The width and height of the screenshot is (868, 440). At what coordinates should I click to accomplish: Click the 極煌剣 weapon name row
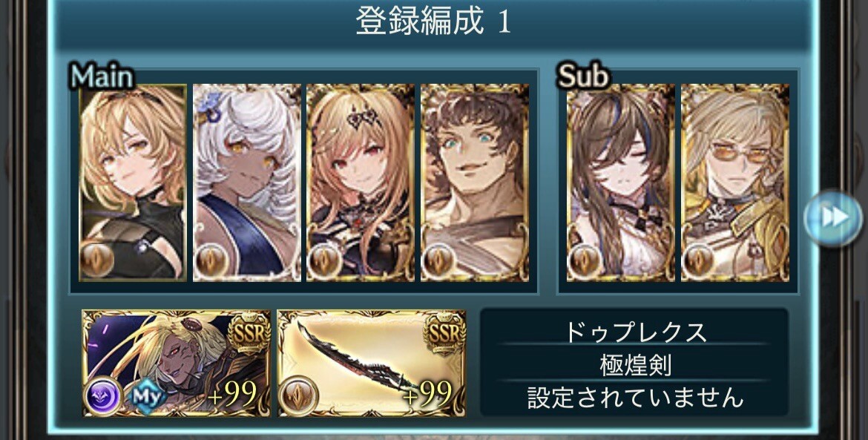tap(634, 364)
